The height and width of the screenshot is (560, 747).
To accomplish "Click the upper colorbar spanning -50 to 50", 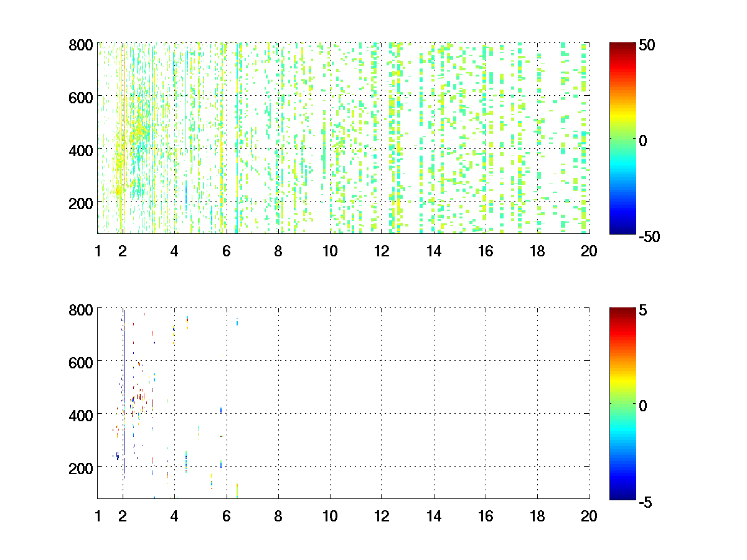I will (622, 138).
